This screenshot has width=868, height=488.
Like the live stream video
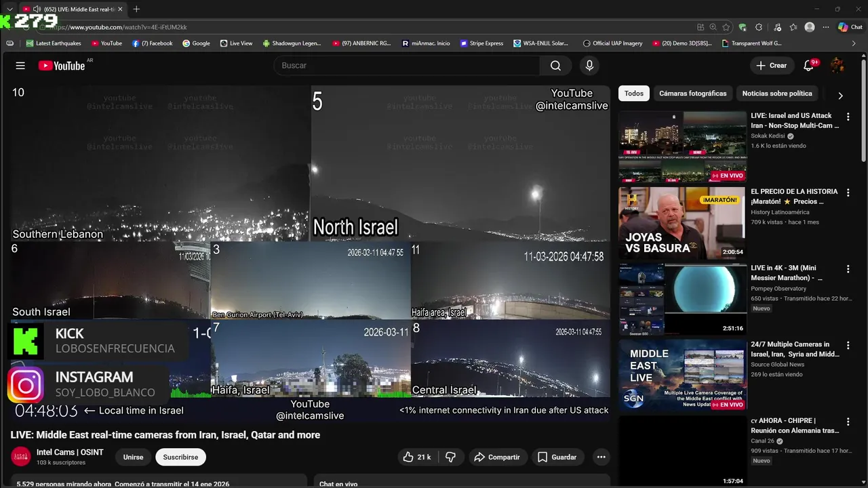416,457
